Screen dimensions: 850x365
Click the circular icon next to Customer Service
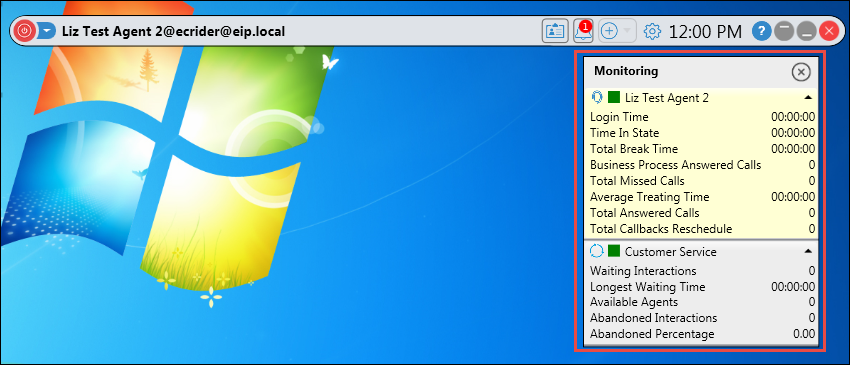[x=596, y=251]
